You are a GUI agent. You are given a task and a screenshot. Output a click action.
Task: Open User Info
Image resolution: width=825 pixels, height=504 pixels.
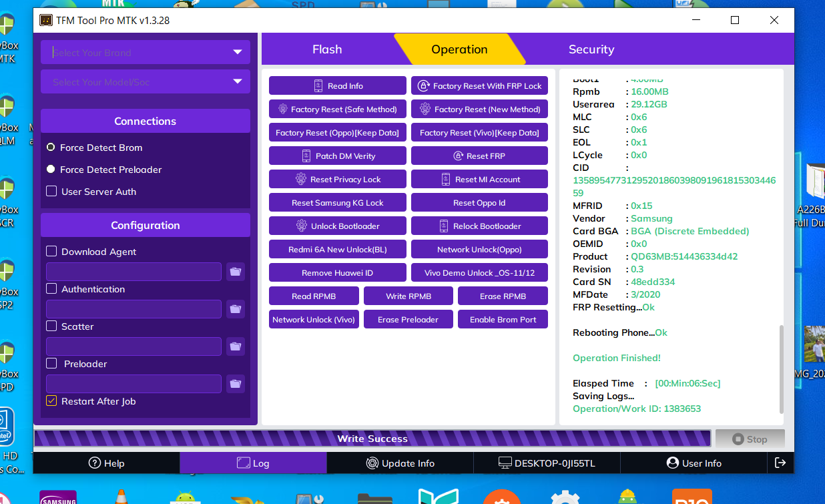point(694,463)
